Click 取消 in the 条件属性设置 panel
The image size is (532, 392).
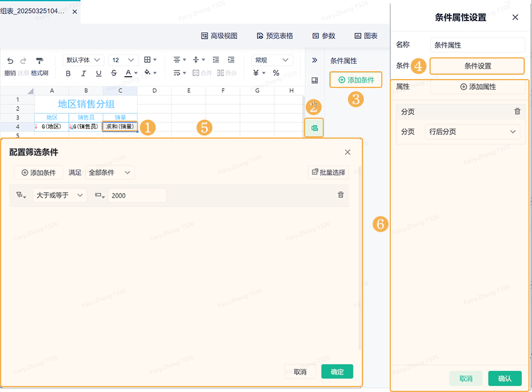tap(466, 379)
